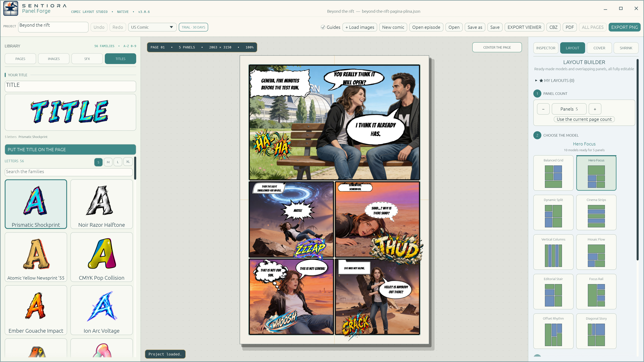Image resolution: width=644 pixels, height=362 pixels.
Task: Set letter size to M
Action: (108, 162)
